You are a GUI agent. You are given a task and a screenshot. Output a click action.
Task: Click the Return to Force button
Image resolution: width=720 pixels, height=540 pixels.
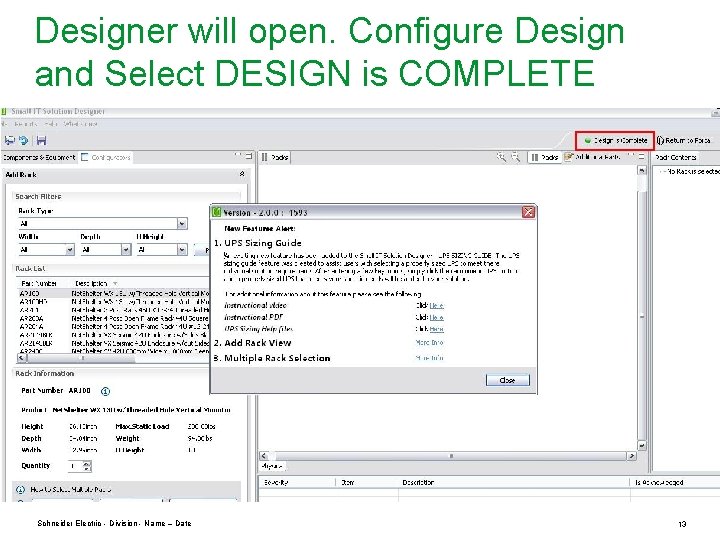click(683, 141)
